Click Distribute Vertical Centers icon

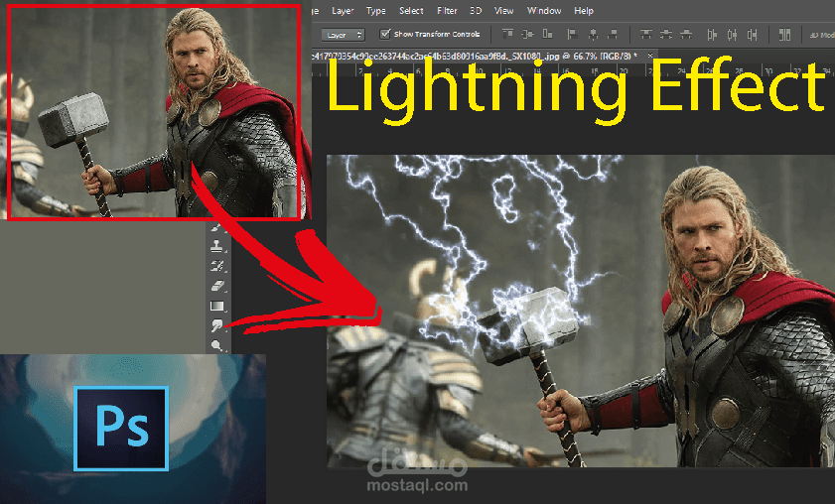point(666,34)
